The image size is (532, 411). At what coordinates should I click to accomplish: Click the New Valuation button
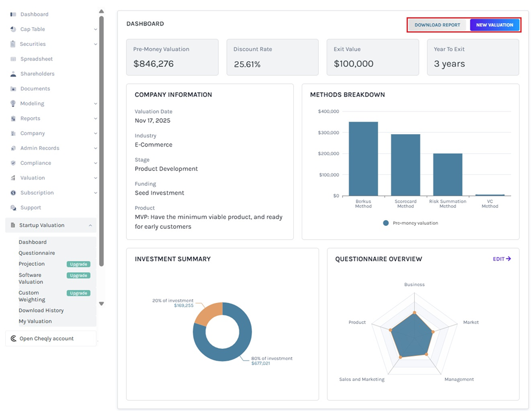point(494,25)
